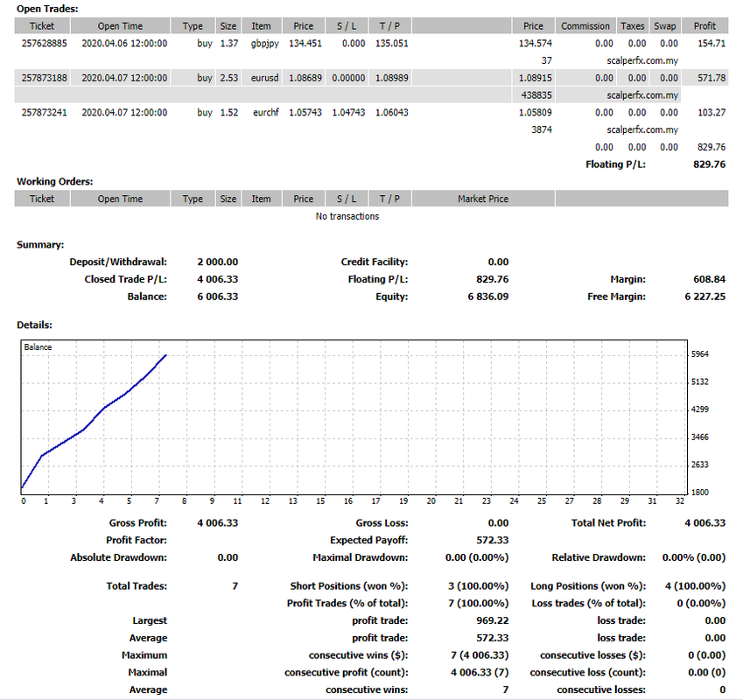The height and width of the screenshot is (700, 743).
Task: Select the eurusd trade ticket 257873188
Action: click(42, 78)
